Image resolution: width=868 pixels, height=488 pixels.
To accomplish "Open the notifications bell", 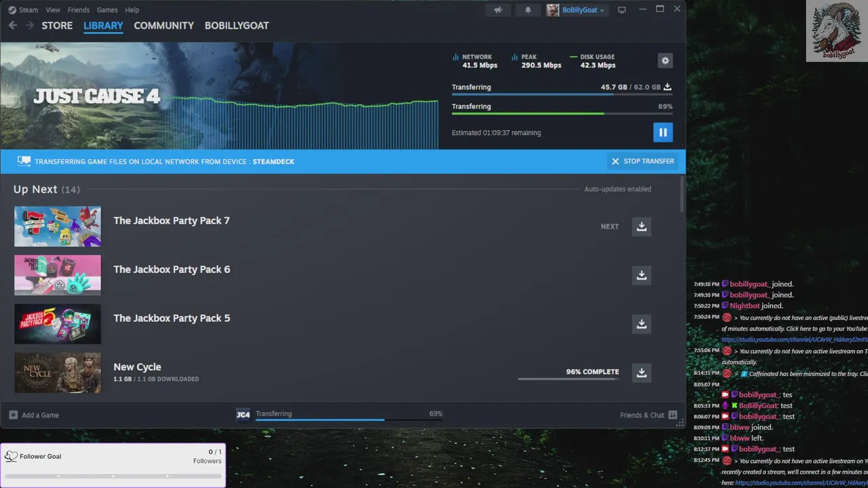I will 528,9.
